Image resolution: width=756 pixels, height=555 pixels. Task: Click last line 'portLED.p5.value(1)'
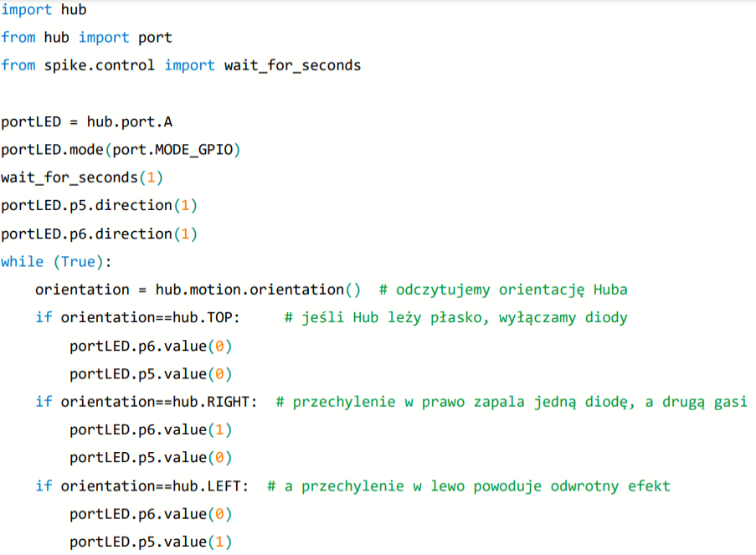pyautogui.click(x=151, y=542)
